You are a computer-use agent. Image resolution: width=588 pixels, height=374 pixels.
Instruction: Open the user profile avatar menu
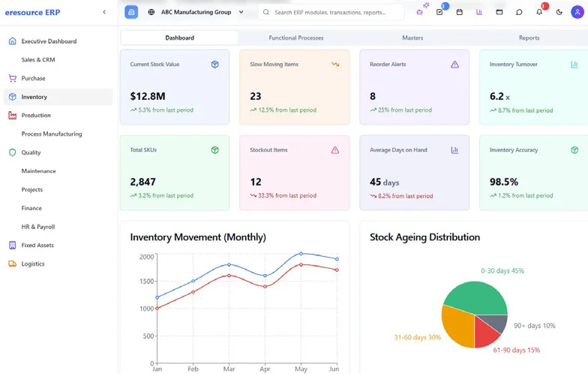click(579, 12)
